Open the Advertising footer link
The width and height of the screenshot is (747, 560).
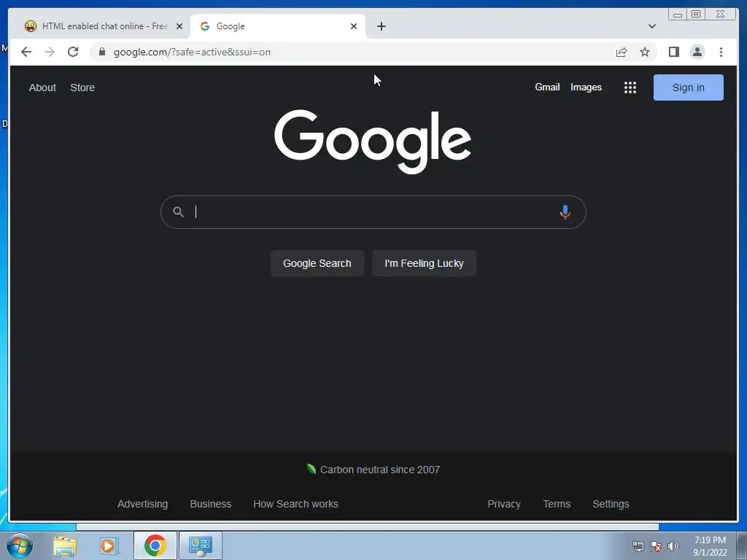(142, 504)
